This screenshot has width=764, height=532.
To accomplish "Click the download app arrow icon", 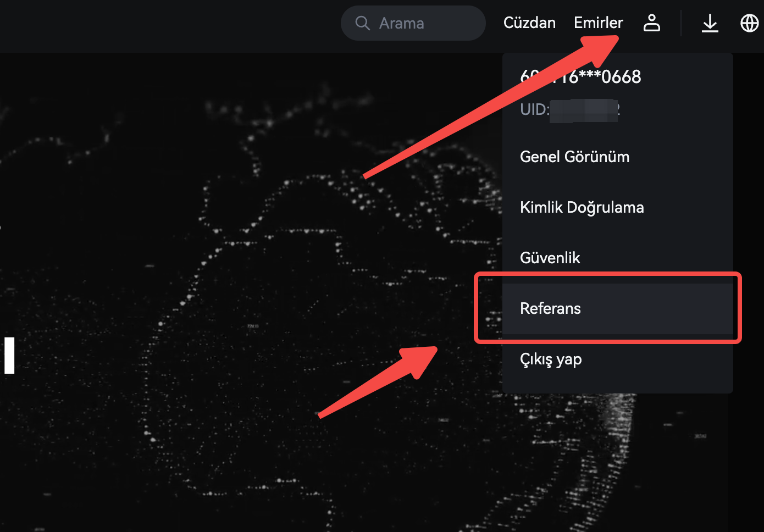I will (710, 23).
